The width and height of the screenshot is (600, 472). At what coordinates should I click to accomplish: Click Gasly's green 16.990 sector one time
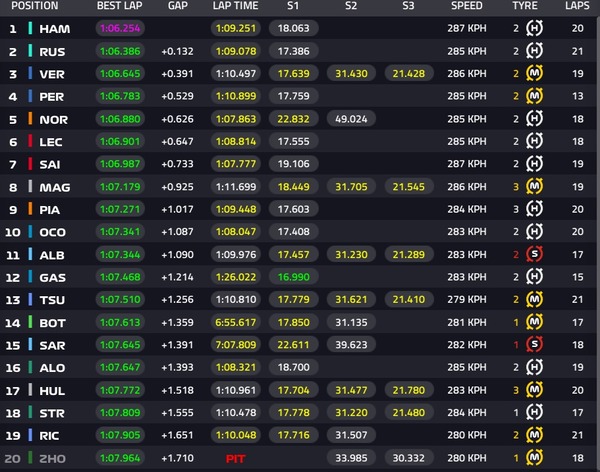[x=293, y=277]
